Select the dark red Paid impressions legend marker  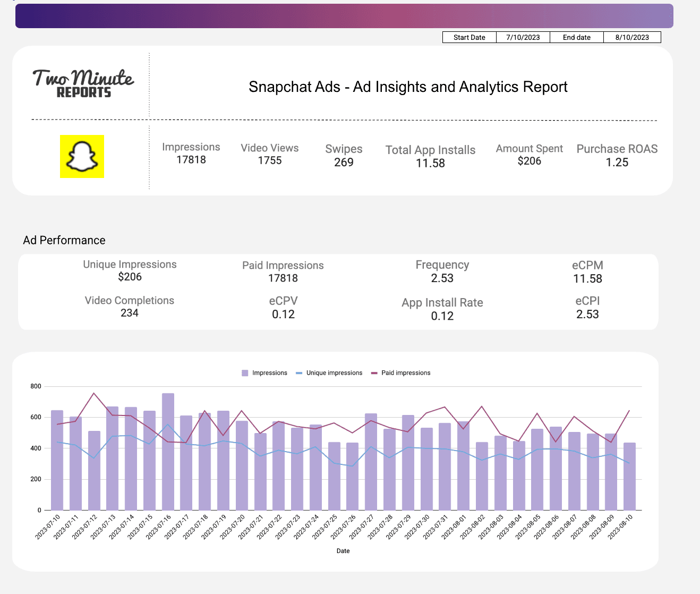374,372
